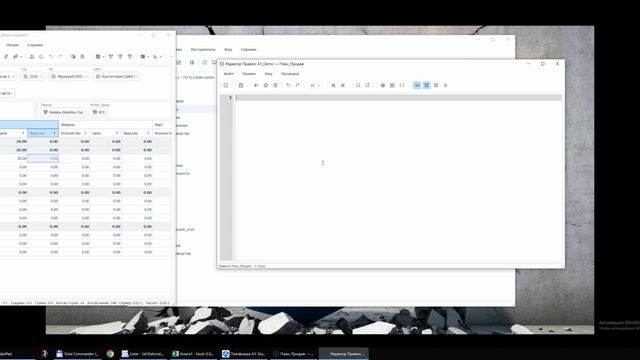The image size is (640, 360).
Task: Open the Вид menu in the rule editor window
Action: [268, 74]
